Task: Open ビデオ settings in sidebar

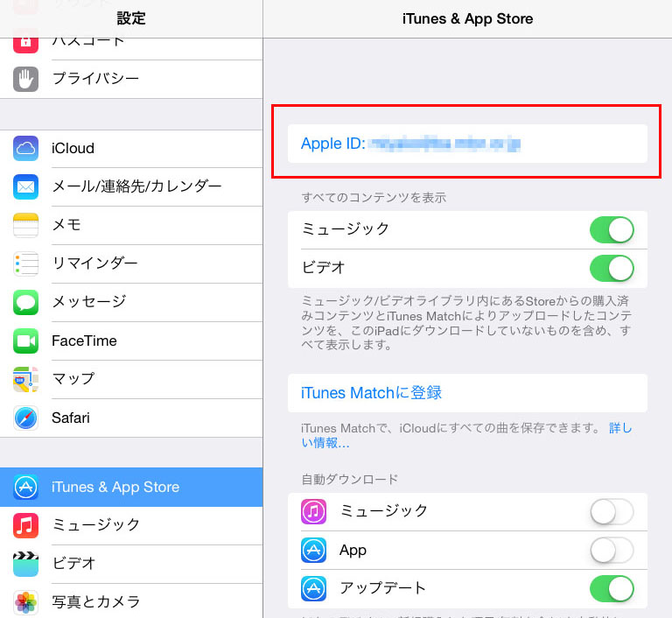Action: click(131, 564)
